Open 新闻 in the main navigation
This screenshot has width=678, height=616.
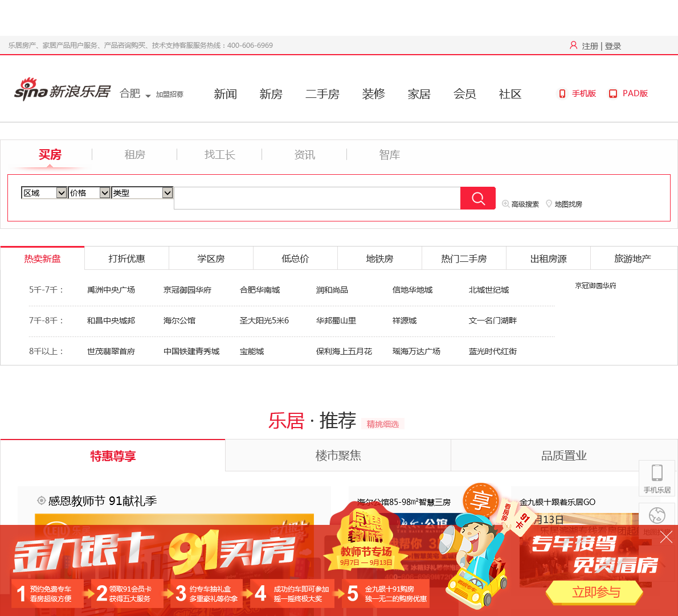pyautogui.click(x=225, y=94)
